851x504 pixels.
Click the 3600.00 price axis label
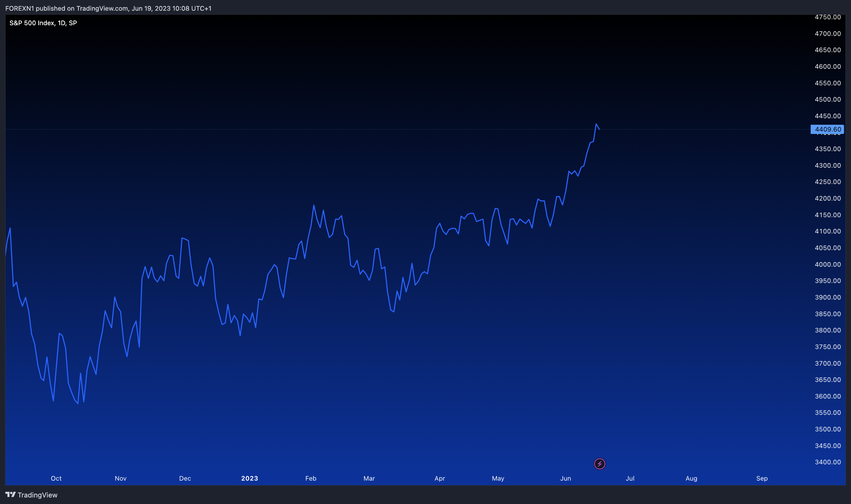828,396
